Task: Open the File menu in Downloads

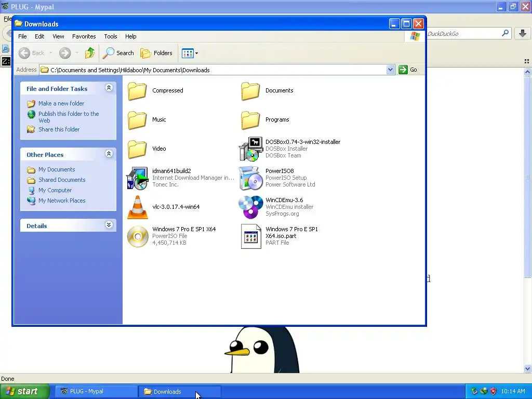Action: [x=22, y=36]
